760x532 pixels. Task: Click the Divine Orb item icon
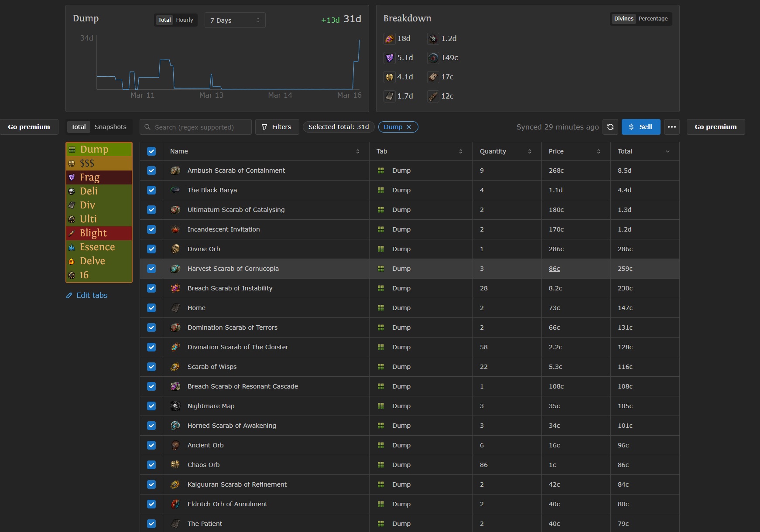(175, 249)
